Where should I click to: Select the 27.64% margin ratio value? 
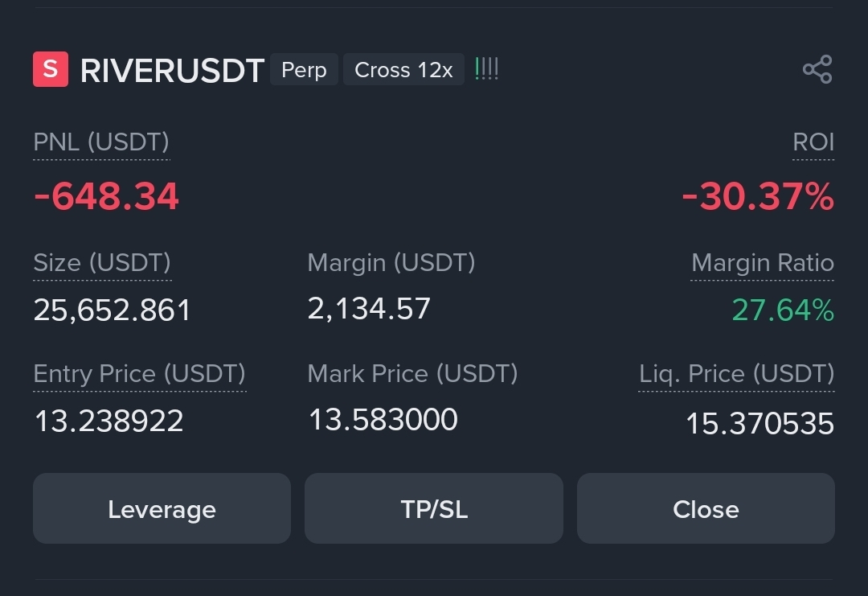click(783, 310)
